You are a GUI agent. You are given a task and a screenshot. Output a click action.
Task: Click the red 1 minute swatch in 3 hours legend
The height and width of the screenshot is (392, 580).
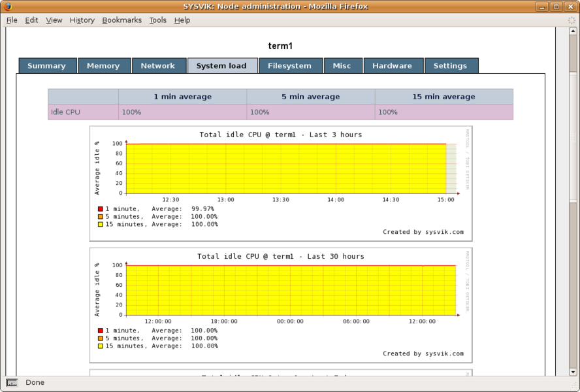(x=100, y=209)
